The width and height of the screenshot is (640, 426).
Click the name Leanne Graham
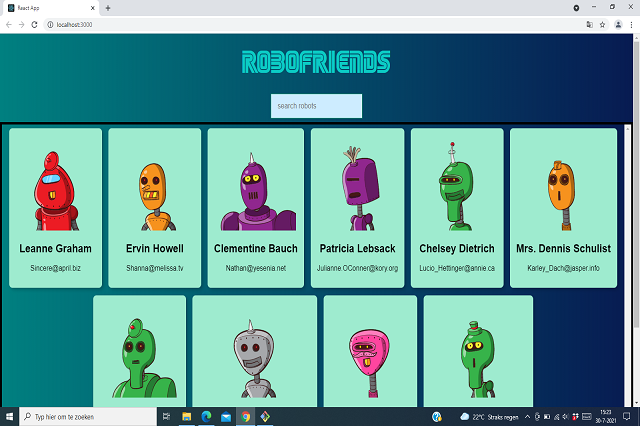pyautogui.click(x=56, y=248)
